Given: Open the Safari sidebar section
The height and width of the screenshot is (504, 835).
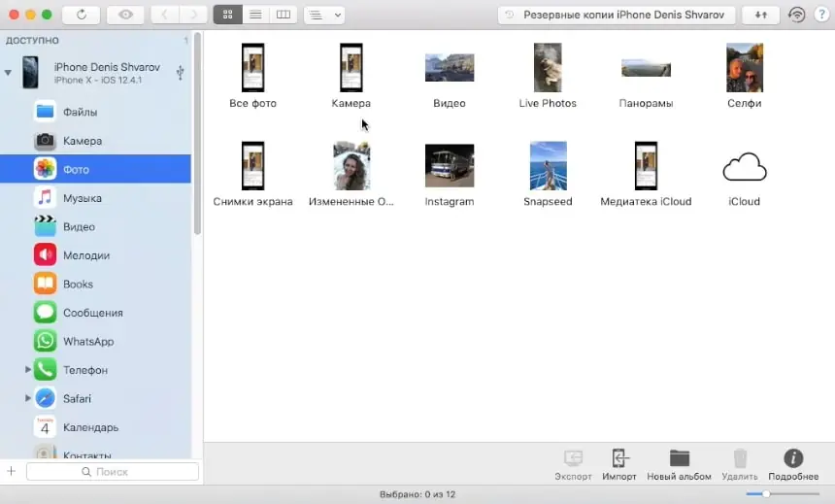Looking at the screenshot, I should pyautogui.click(x=96, y=398).
